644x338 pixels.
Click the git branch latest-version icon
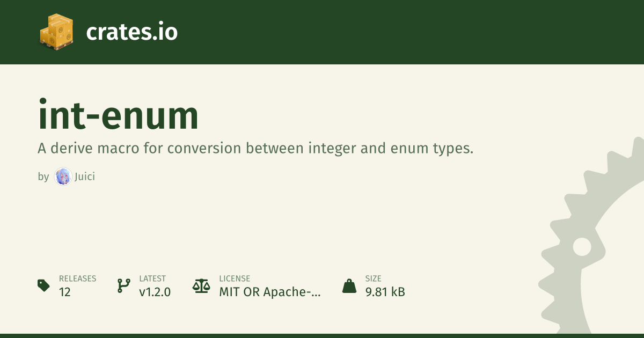[123, 285]
